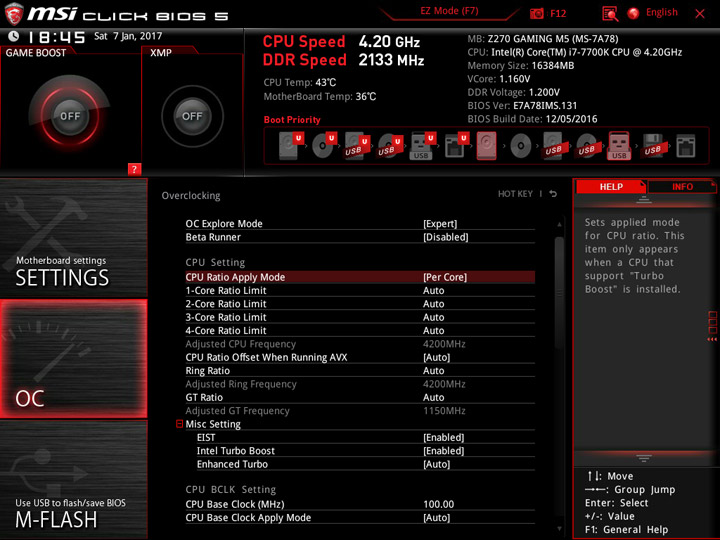Click the Adjusted Ring Frequency row
This screenshot has width=720, height=540.
[360, 384]
